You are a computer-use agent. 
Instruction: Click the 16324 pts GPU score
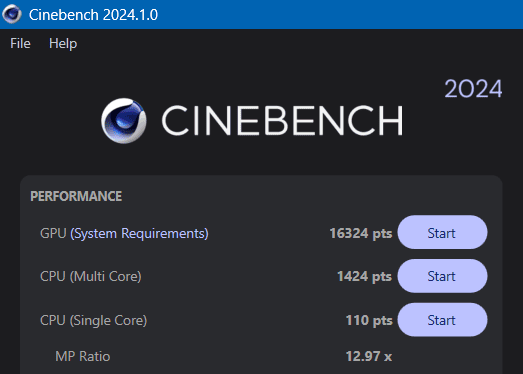[361, 233]
